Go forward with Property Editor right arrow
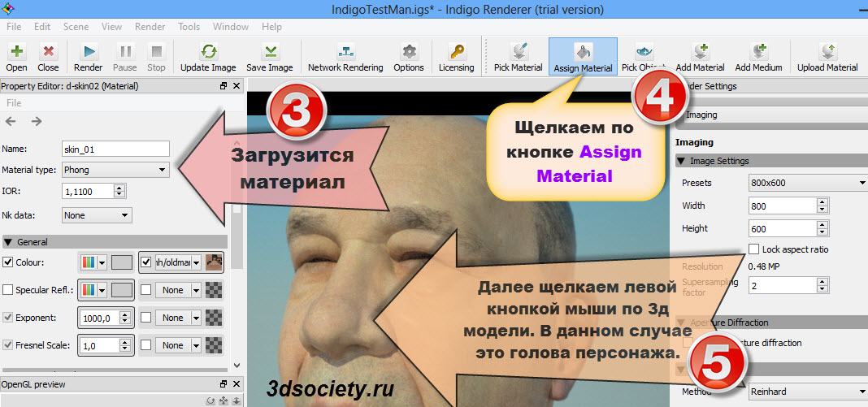The width and height of the screenshot is (868, 407). (37, 121)
